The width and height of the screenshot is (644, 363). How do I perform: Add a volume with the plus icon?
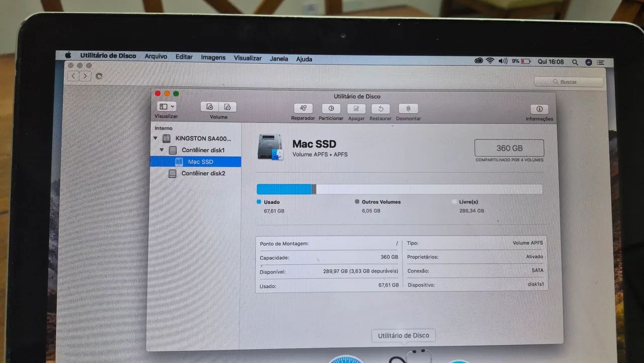point(209,107)
